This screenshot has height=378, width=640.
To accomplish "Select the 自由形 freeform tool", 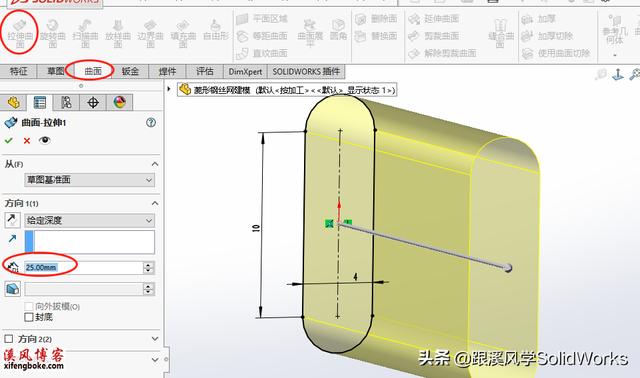I will point(216,31).
